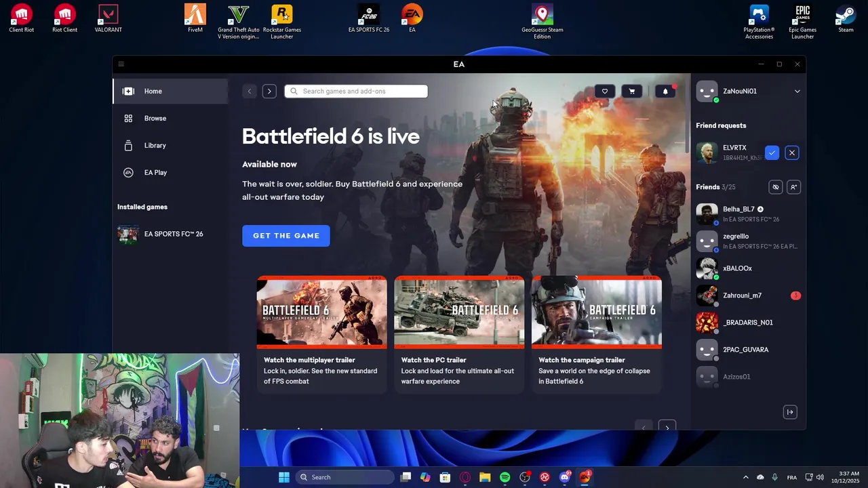
Task: Open Discord from taskbar
Action: [x=565, y=477]
